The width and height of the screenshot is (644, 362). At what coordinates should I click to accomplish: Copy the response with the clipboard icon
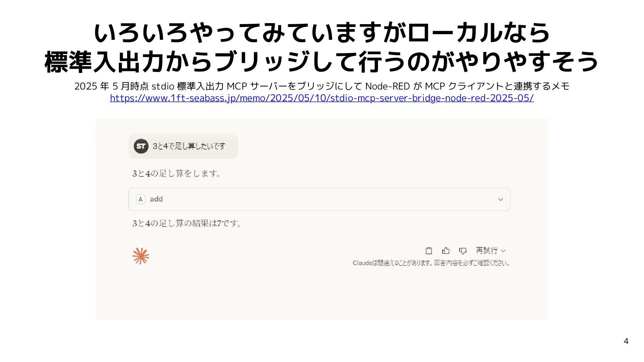[x=429, y=251]
